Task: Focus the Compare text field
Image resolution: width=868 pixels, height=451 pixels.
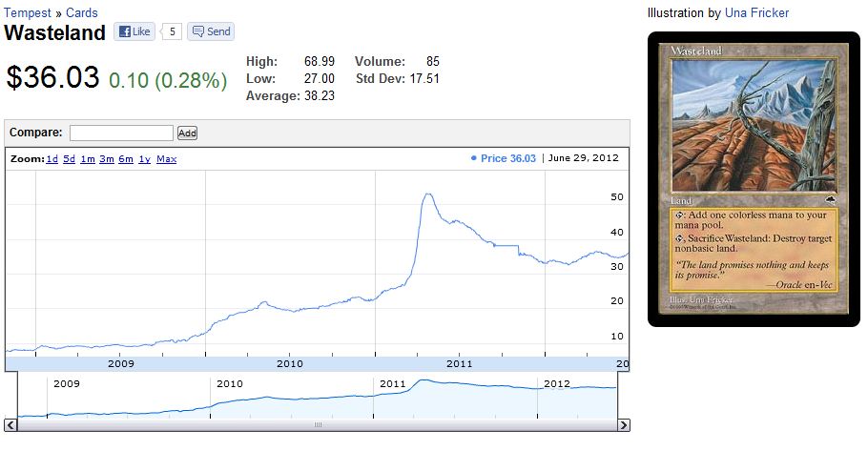Action: point(121,133)
